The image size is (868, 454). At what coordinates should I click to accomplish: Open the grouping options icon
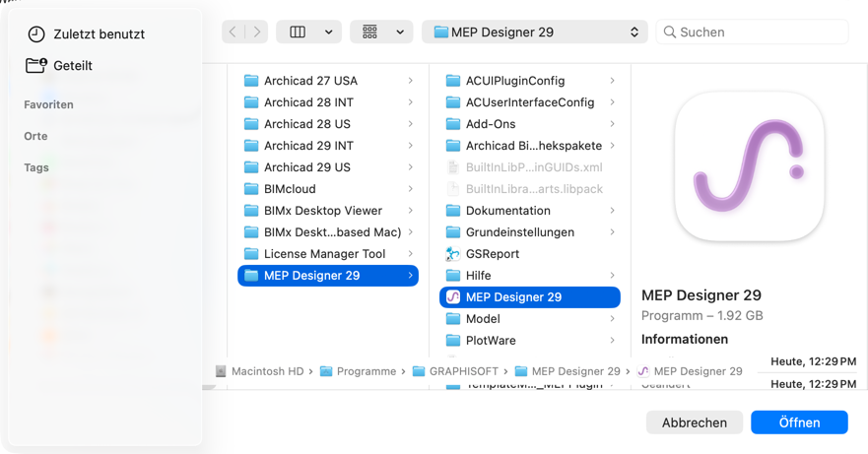[x=369, y=32]
